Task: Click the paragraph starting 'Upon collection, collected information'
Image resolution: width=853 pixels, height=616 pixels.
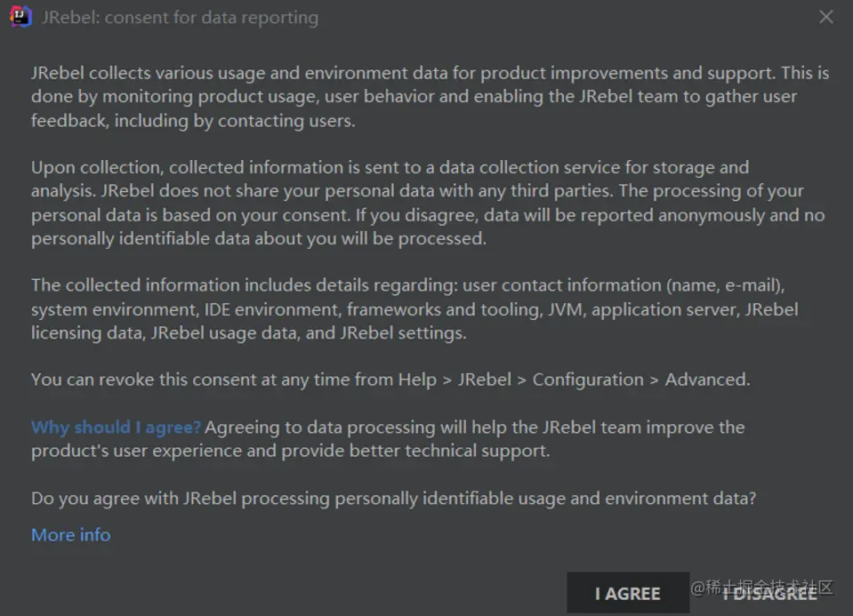Action: coord(428,203)
